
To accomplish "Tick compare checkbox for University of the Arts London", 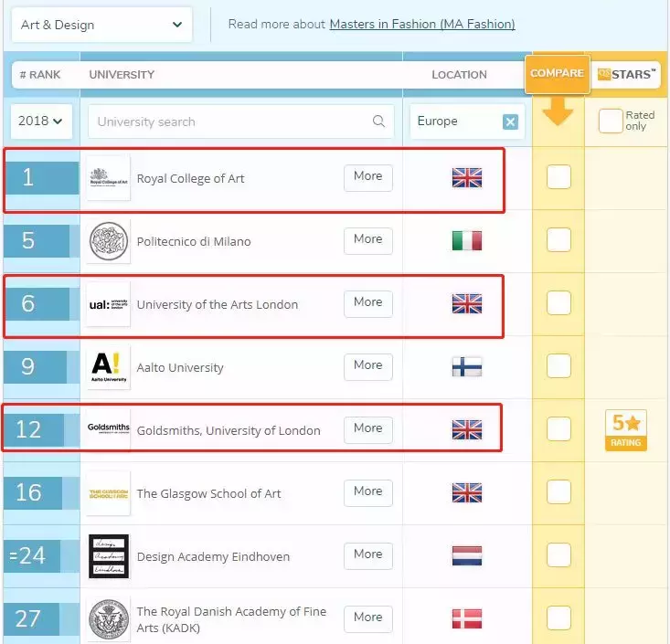I will click(x=558, y=302).
